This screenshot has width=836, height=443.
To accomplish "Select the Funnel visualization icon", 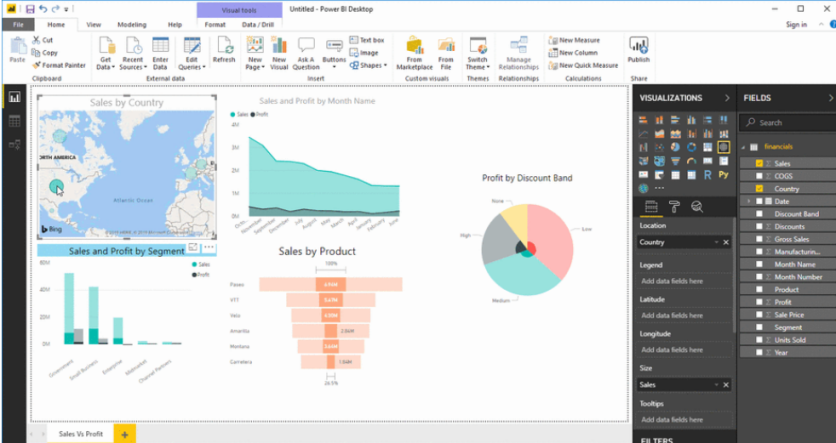I will 676,160.
